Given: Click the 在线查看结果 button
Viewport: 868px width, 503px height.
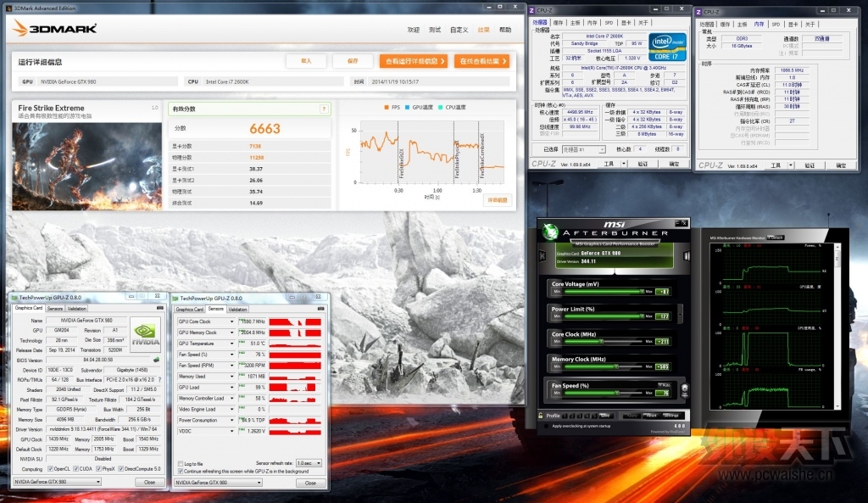Looking at the screenshot, I should pyautogui.click(x=481, y=61).
